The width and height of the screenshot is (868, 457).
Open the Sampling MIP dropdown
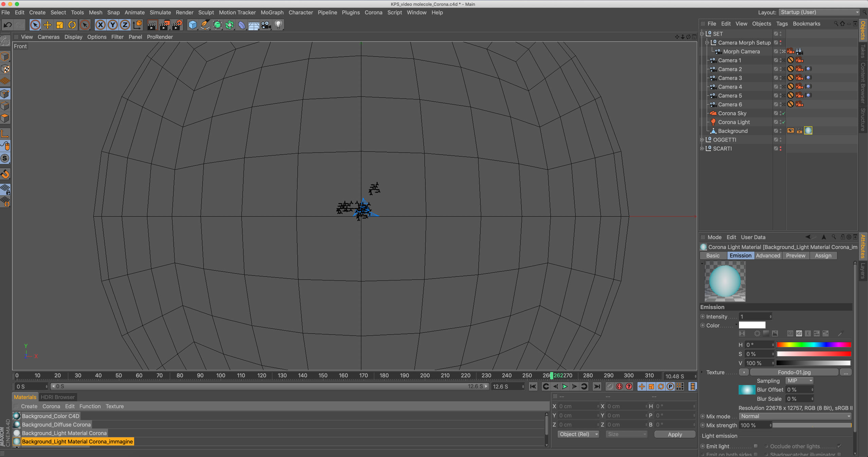[x=799, y=381]
